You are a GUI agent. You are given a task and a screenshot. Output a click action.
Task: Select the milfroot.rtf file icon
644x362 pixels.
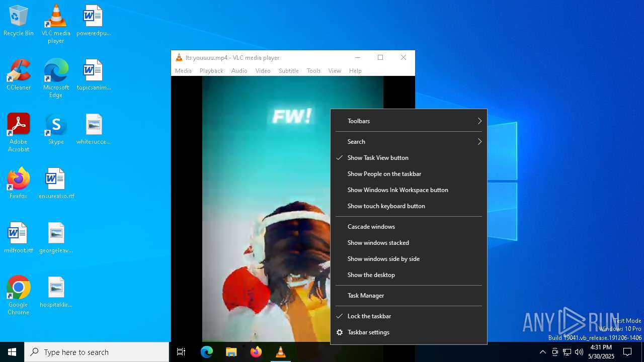19,238
